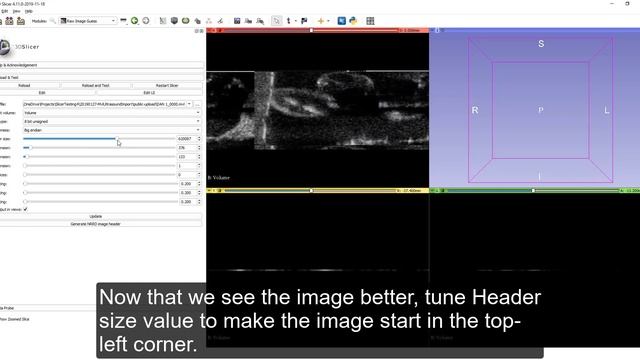Open the Segment Editor module icon

click(220, 21)
